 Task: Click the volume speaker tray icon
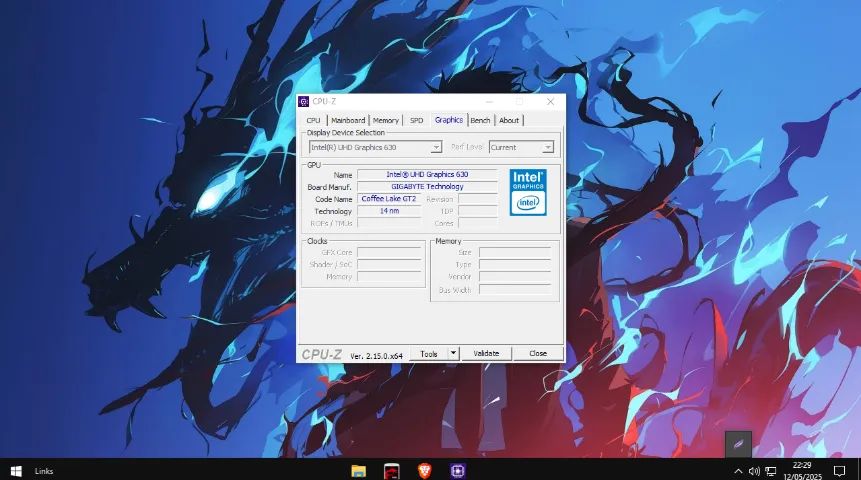pos(754,471)
